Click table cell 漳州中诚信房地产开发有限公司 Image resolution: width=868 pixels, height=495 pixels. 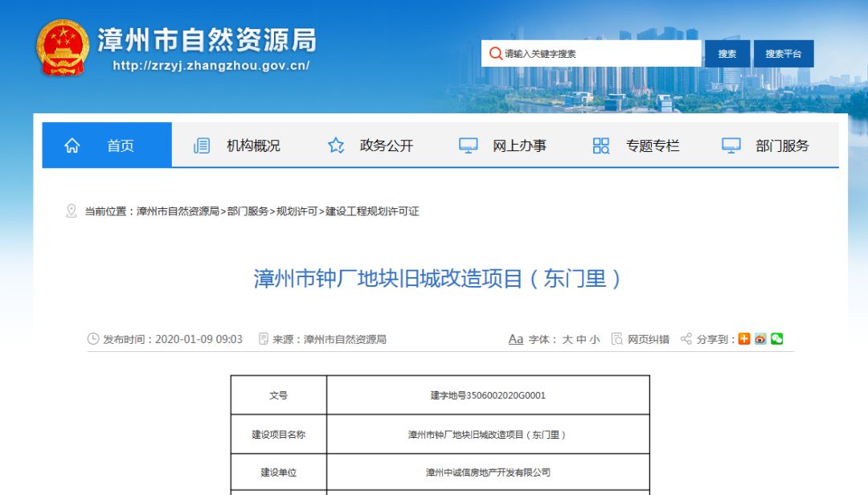coord(488,472)
